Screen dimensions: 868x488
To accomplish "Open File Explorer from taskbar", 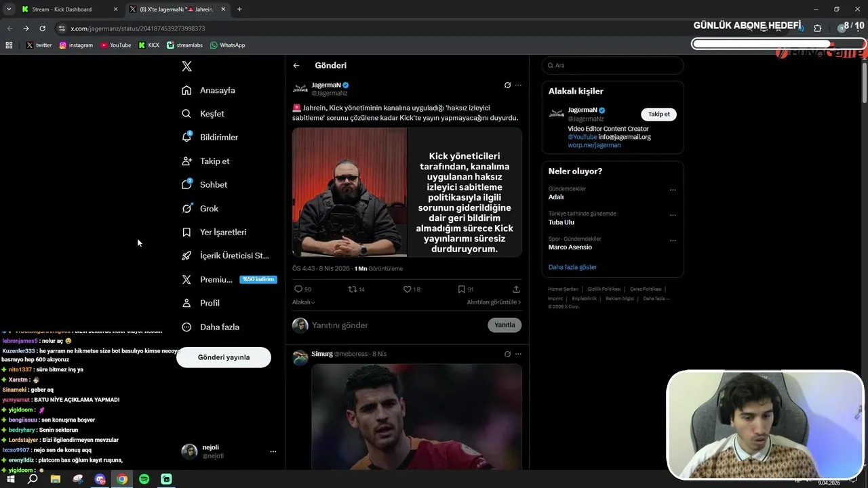I will point(56,479).
